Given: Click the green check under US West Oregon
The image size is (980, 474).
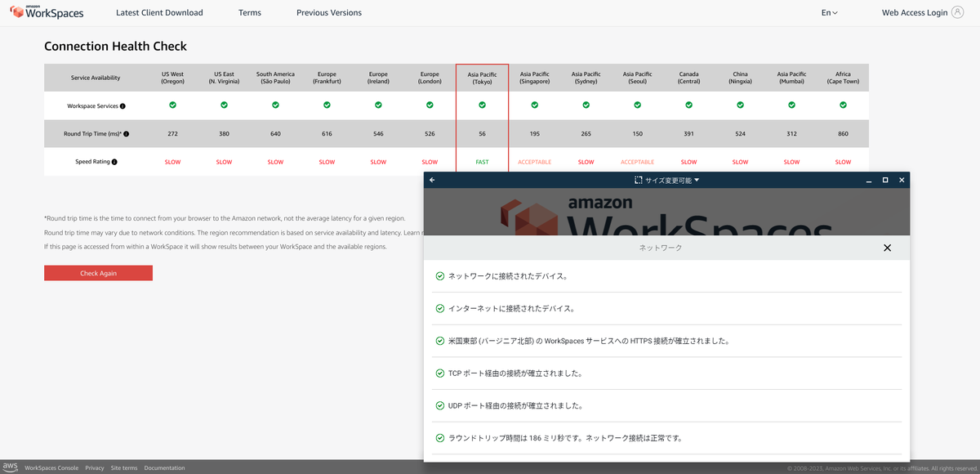Looking at the screenshot, I should click(172, 105).
